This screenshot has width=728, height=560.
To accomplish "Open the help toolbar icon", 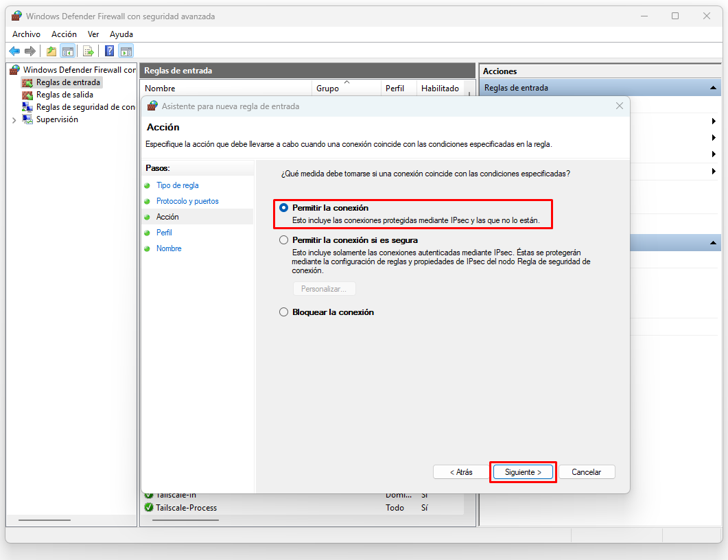I will (x=109, y=51).
